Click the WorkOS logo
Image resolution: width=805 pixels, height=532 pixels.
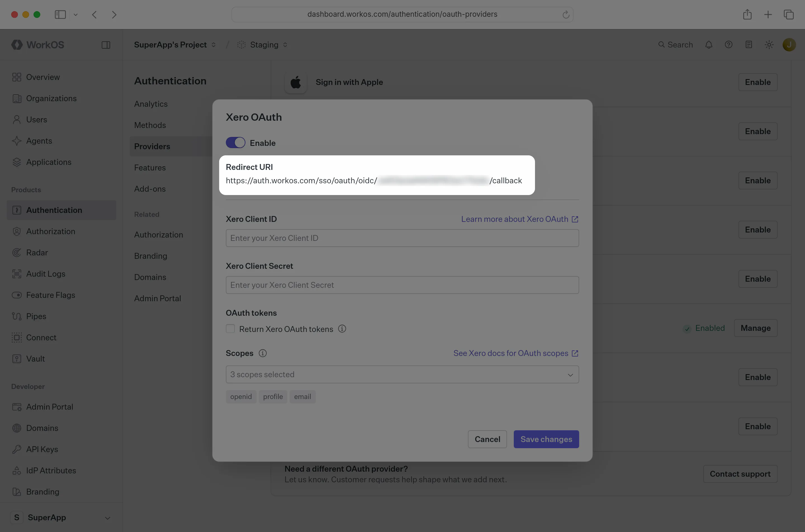tap(38, 45)
